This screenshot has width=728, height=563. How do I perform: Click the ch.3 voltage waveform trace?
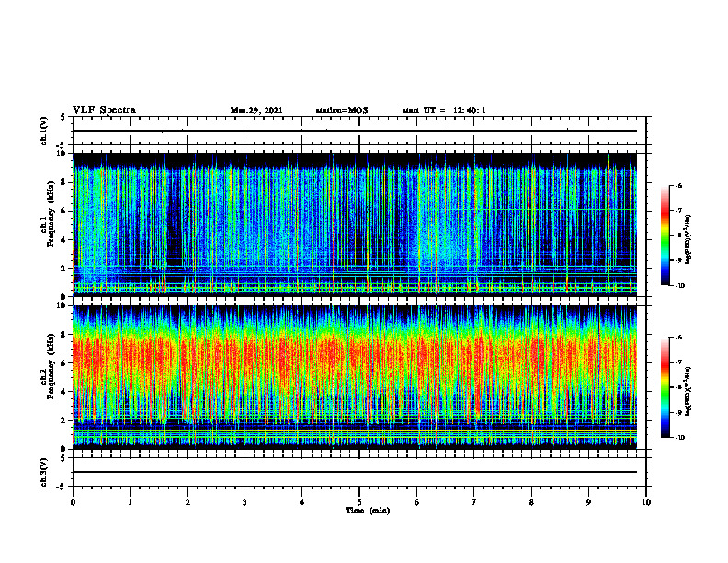[x=355, y=472]
